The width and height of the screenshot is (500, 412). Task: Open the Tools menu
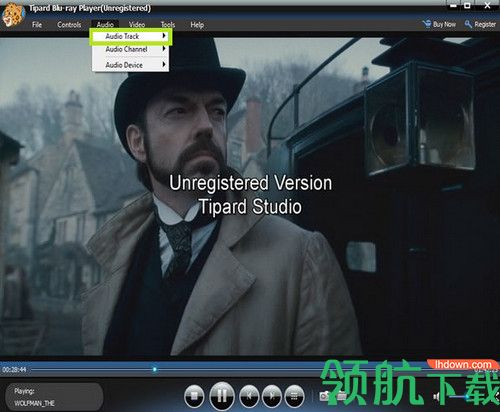(168, 25)
